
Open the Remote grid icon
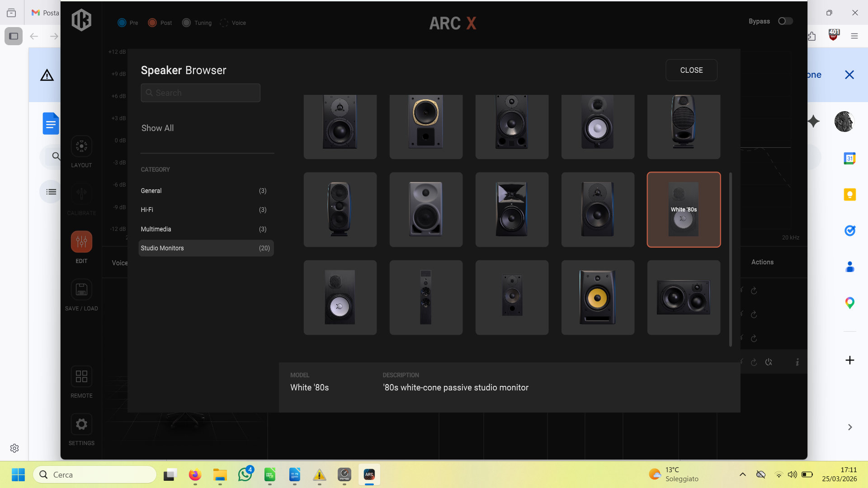tap(81, 376)
